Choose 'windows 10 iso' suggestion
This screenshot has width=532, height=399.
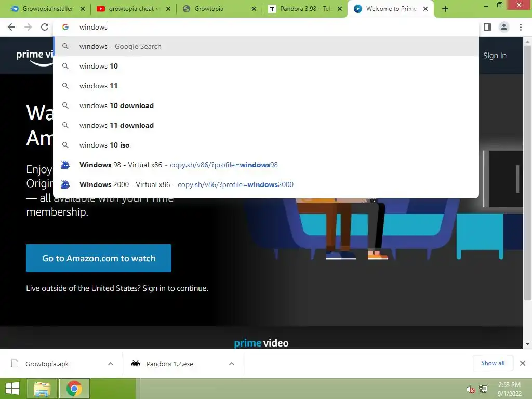coord(266,145)
